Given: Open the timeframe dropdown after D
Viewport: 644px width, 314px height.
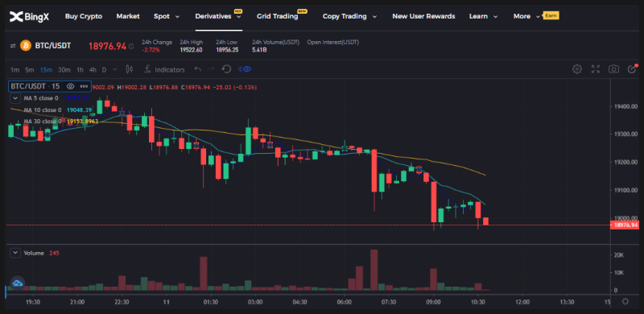Looking at the screenshot, I should coord(114,69).
